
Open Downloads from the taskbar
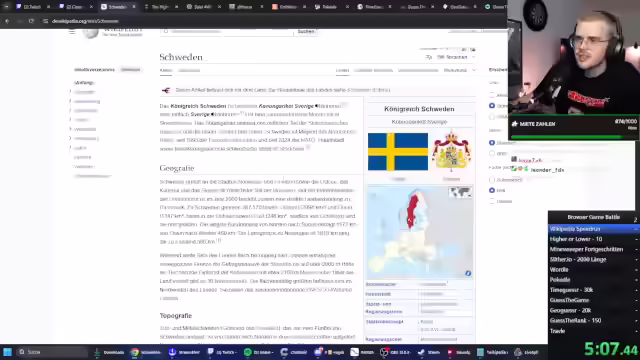109,352
